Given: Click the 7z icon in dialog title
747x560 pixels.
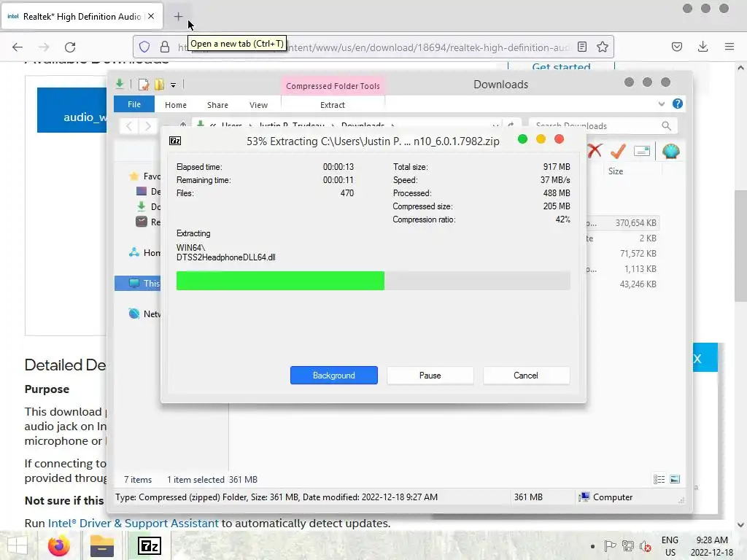Looking at the screenshot, I should click(x=175, y=141).
